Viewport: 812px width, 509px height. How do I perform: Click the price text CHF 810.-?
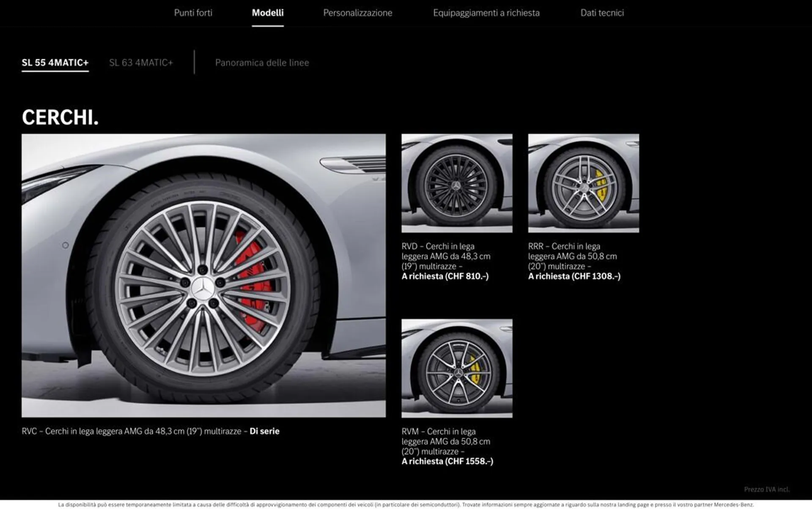466,276
